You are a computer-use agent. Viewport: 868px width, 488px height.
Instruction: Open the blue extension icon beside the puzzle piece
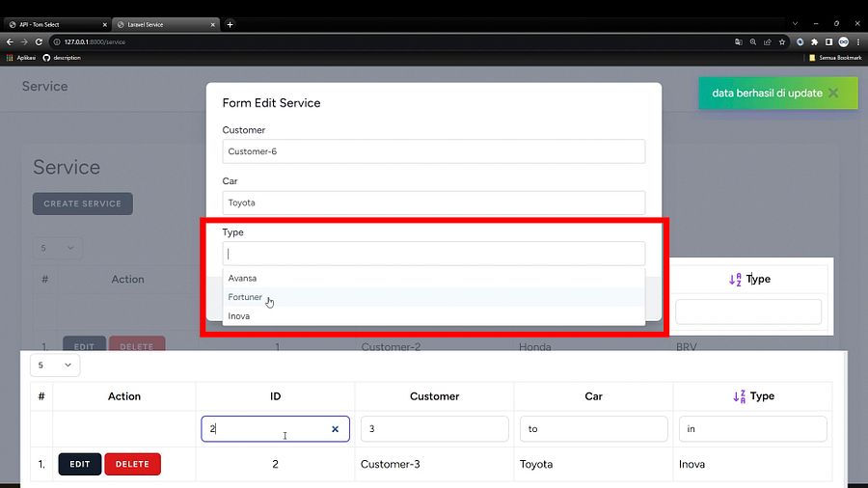(800, 42)
